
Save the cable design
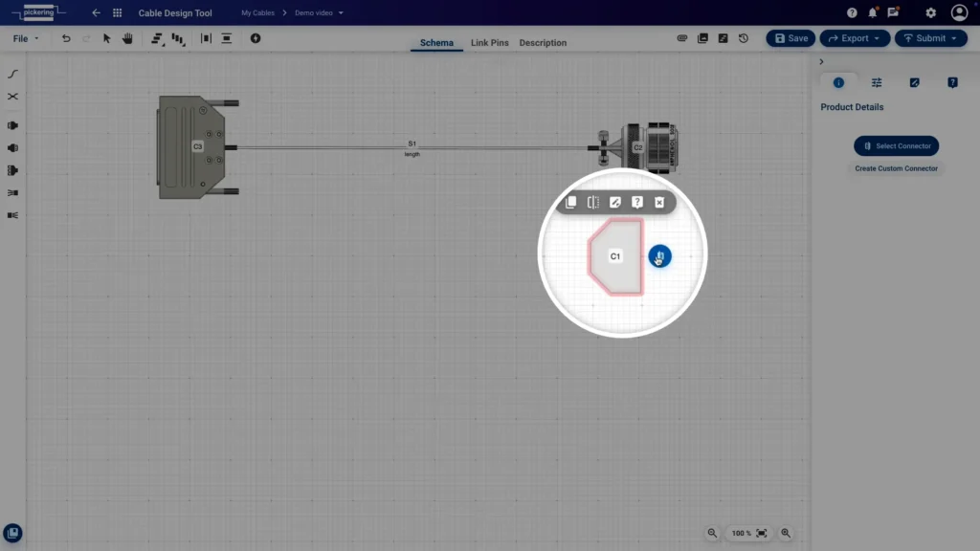tap(791, 38)
